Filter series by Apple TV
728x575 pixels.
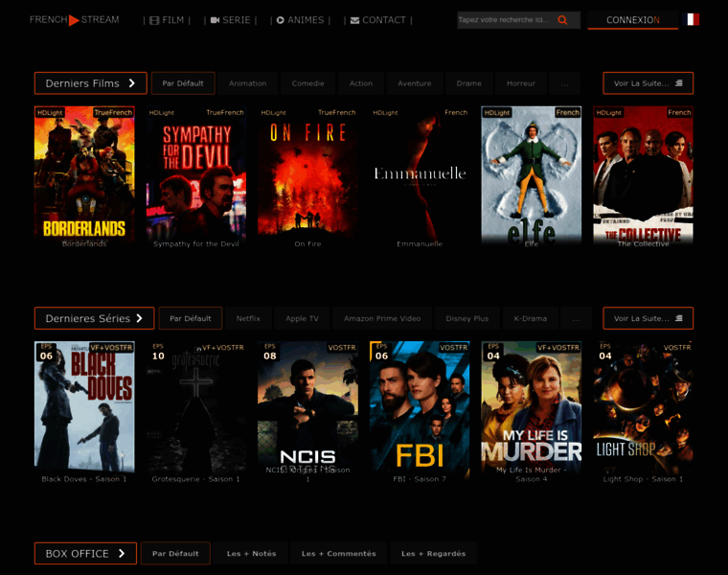coord(303,318)
